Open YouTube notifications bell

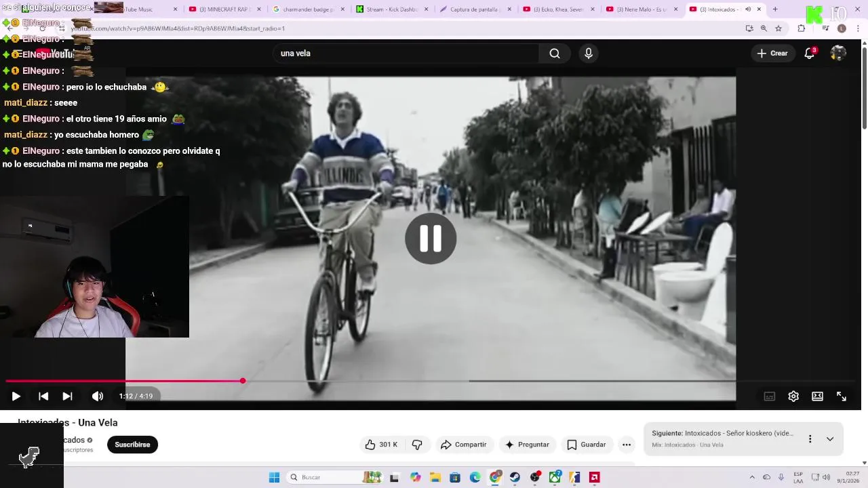click(x=809, y=54)
